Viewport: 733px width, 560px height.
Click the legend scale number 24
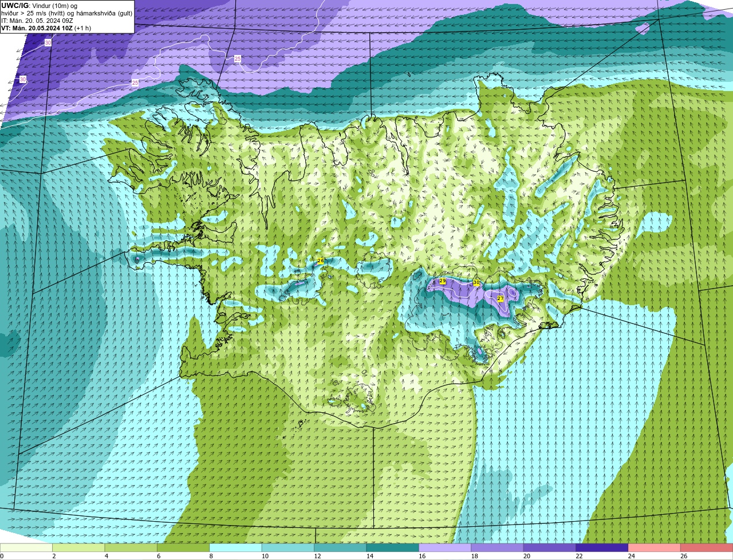point(632,556)
